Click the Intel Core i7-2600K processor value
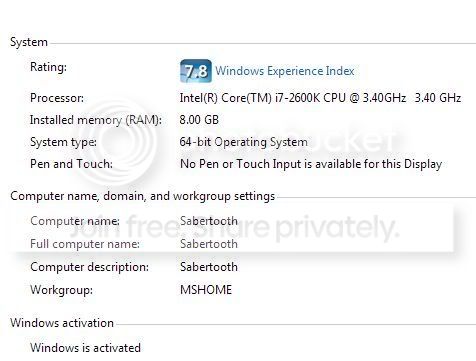Viewport: 476px width, 361px height. coord(320,98)
